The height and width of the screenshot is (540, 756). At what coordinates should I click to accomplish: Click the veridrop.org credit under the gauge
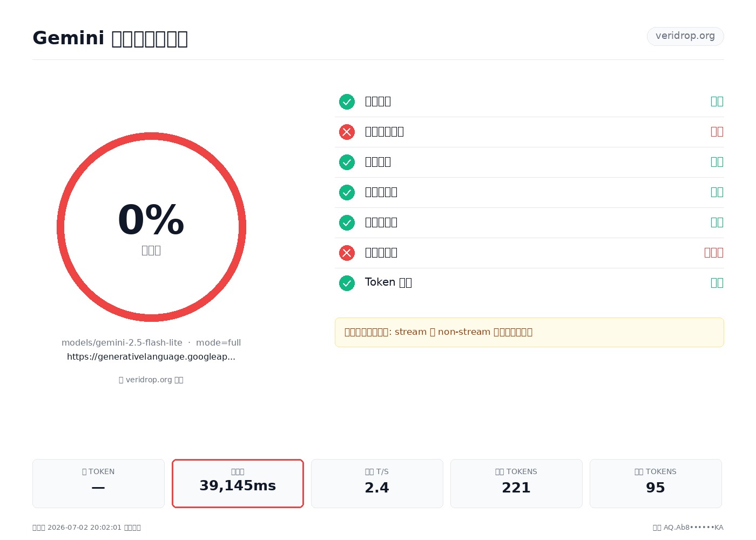pos(151,380)
